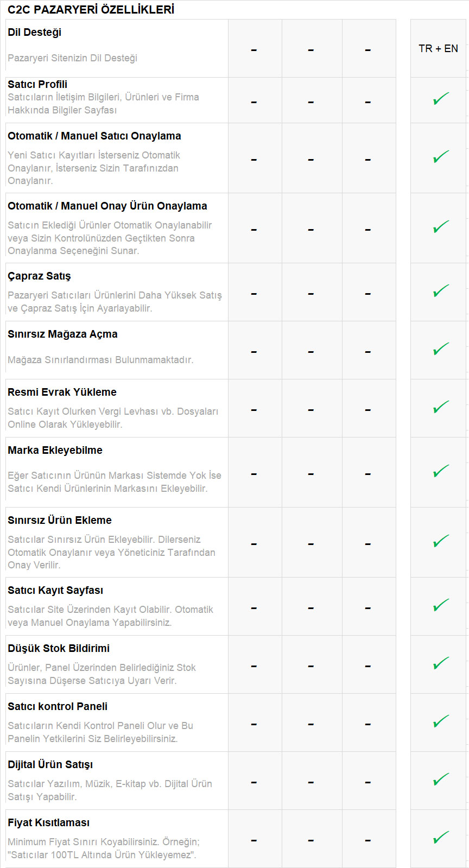The height and width of the screenshot is (868, 469).
Task: Open the Otomatik / Manuel Onay Ürün Onaylama title
Action: point(107,206)
